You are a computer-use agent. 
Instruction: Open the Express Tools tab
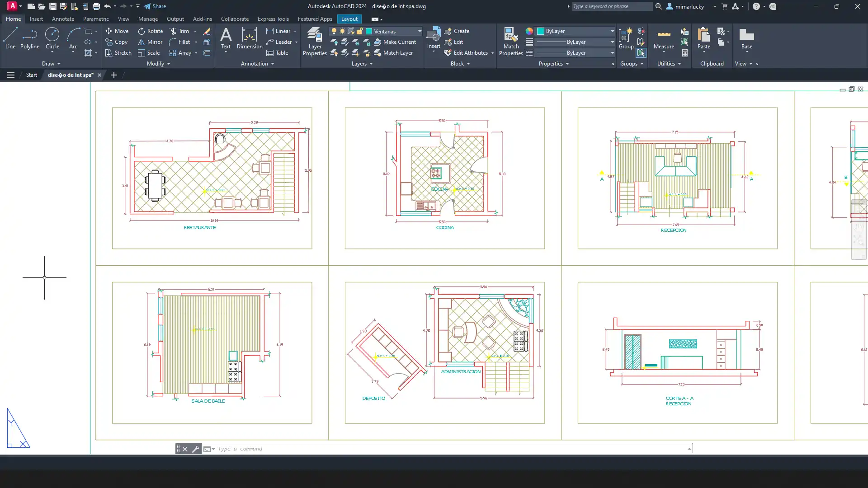pyautogui.click(x=273, y=19)
